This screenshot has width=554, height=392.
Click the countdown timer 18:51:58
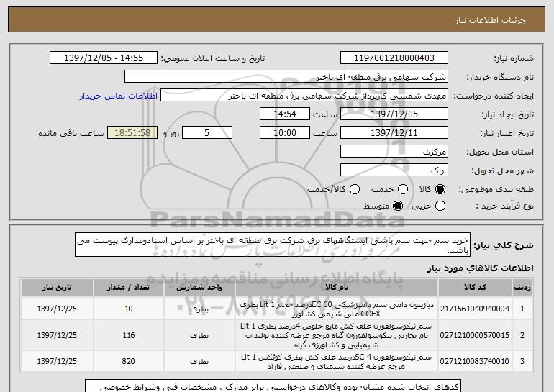[132, 133]
